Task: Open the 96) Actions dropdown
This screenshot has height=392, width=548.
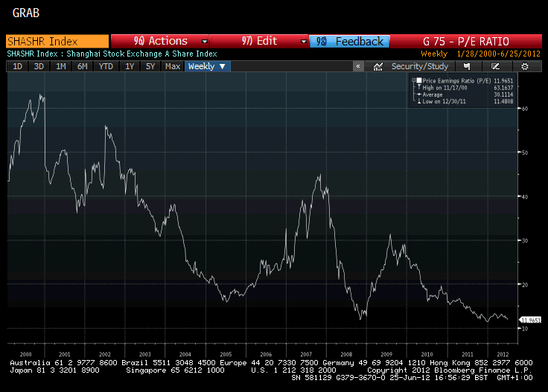Action: pos(160,41)
